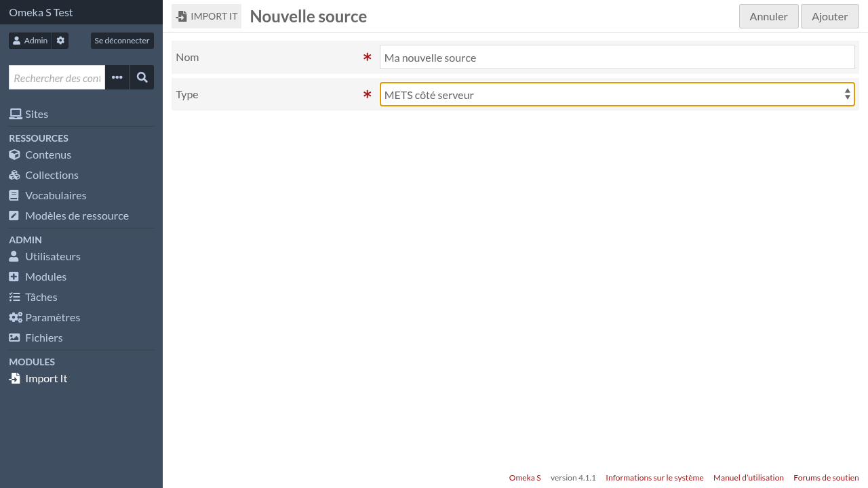Launch a search with the magnifier icon

pos(142,77)
